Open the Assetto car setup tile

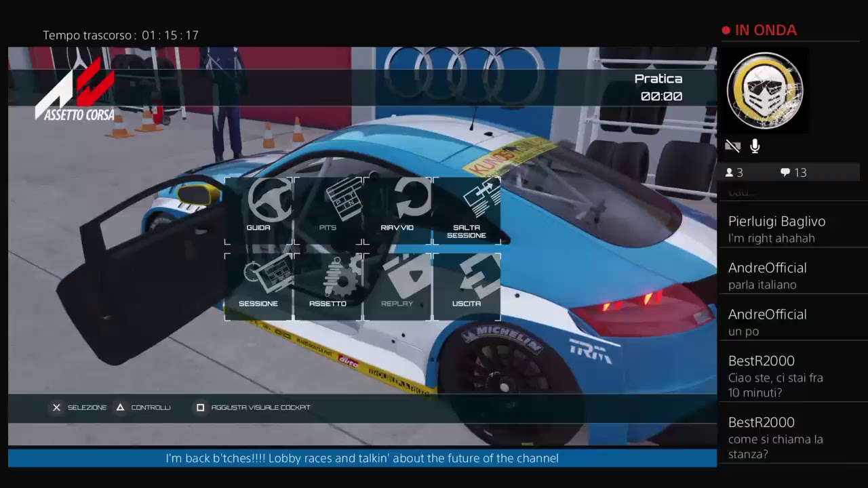[x=328, y=287]
